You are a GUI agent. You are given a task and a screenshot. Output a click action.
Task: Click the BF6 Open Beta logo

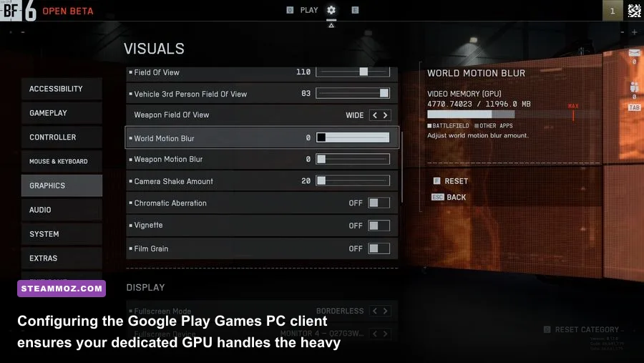point(47,11)
